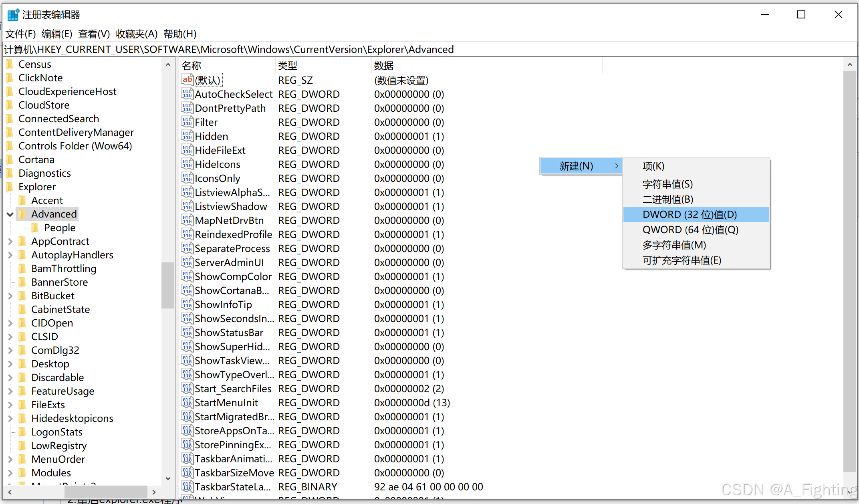Select the TaskbarStateLa... binary value icon
The height and width of the screenshot is (504, 859).
pyautogui.click(x=187, y=487)
